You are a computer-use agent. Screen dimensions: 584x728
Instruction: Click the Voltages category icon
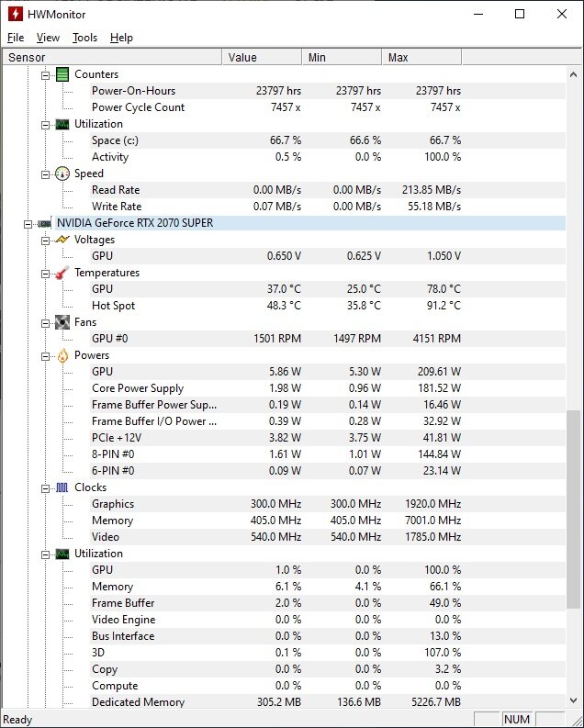62,240
